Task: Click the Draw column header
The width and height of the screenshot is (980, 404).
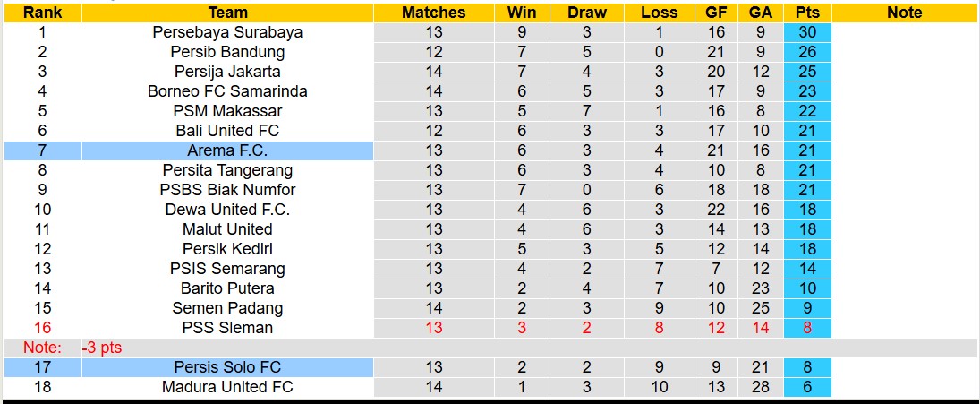Action: (587, 13)
